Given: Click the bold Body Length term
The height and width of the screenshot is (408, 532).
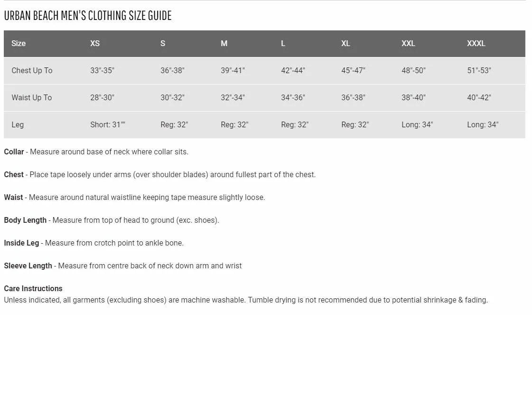Looking at the screenshot, I should coord(25,220).
